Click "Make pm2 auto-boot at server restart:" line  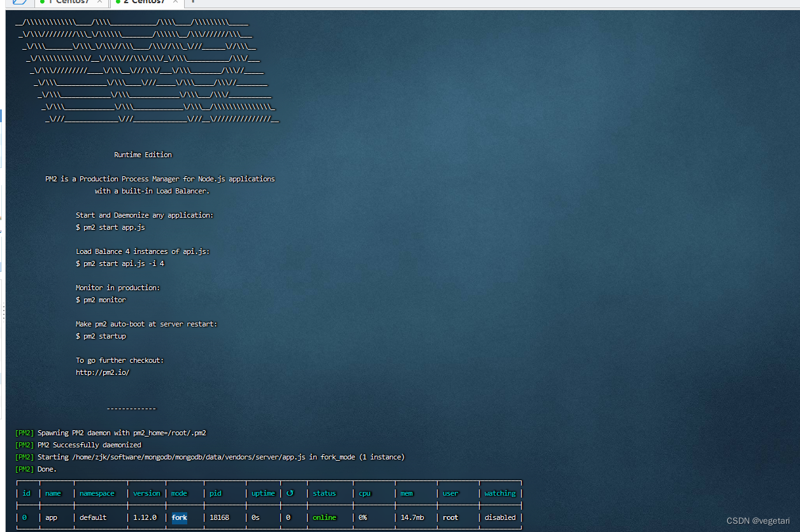coord(146,324)
